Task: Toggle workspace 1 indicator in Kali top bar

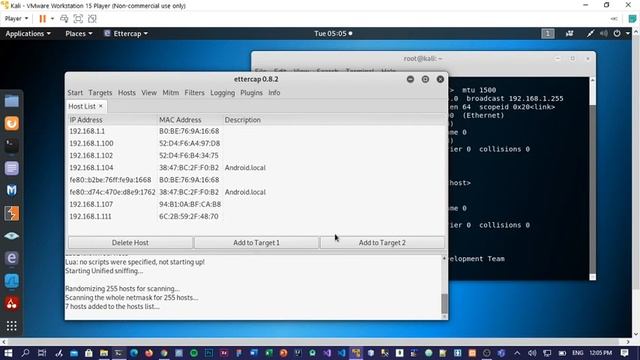Action: 548,33
